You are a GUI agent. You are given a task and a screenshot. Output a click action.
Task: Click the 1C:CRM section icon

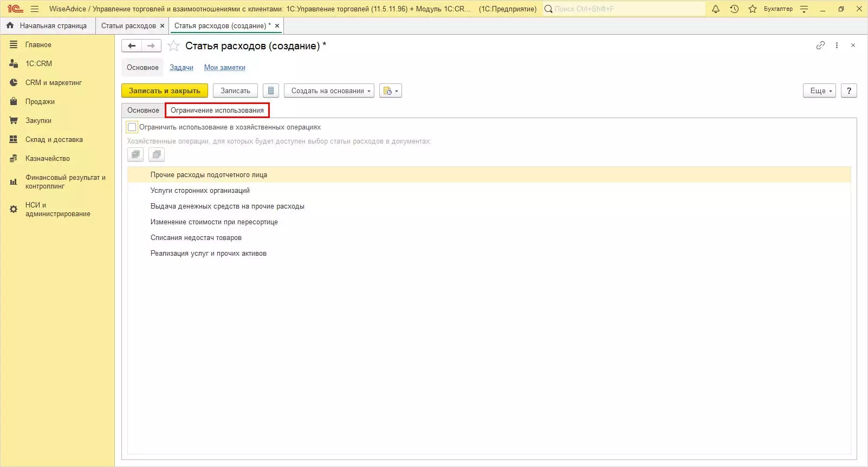[x=14, y=63]
